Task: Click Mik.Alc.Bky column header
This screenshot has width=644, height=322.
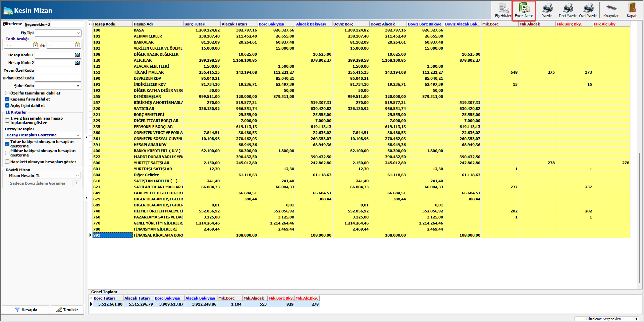Action: (x=612, y=24)
